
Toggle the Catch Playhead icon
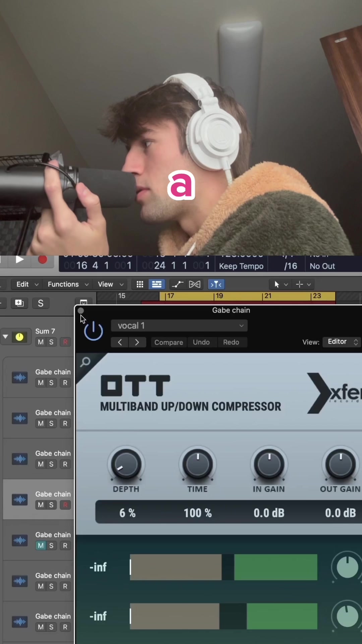[x=216, y=284]
